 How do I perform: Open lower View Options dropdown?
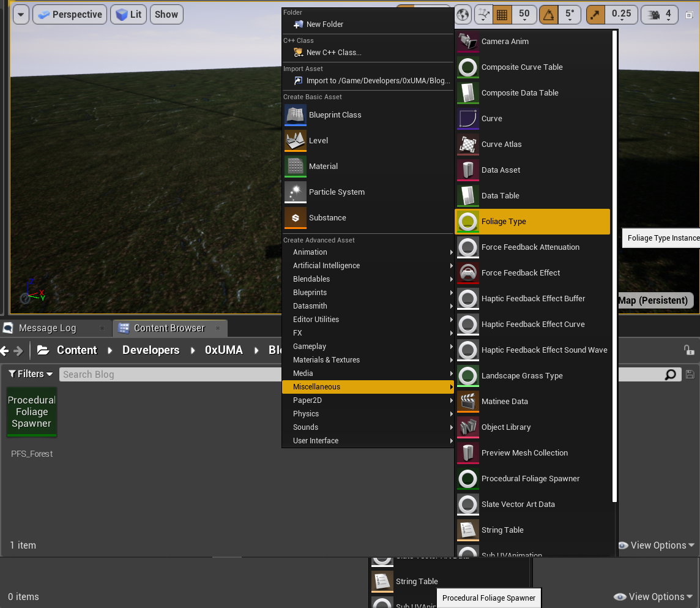654,597
